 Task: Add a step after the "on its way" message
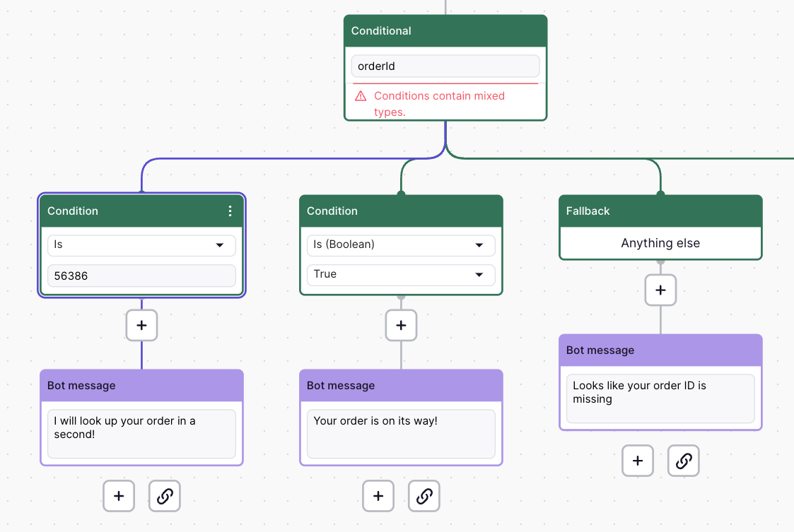[378, 496]
